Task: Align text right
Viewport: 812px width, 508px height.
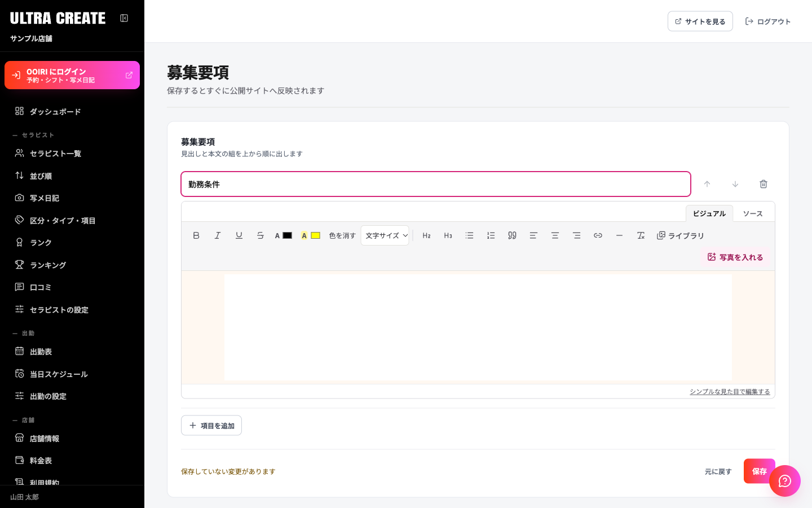Action: 576,235
